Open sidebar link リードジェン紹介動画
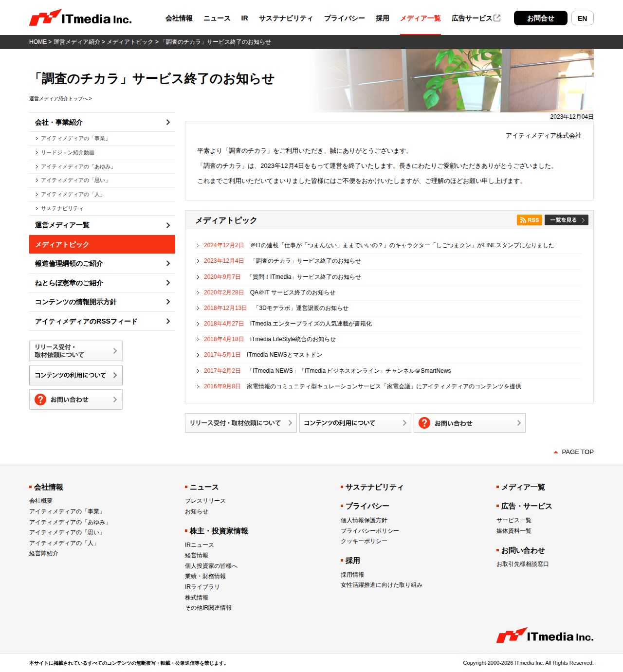The image size is (623, 672). [x=68, y=153]
